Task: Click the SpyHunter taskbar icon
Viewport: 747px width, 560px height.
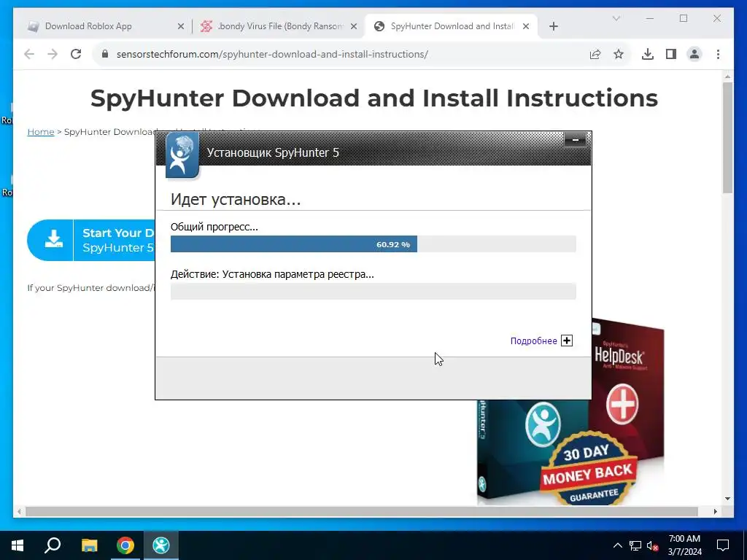Action: pyautogui.click(x=161, y=545)
